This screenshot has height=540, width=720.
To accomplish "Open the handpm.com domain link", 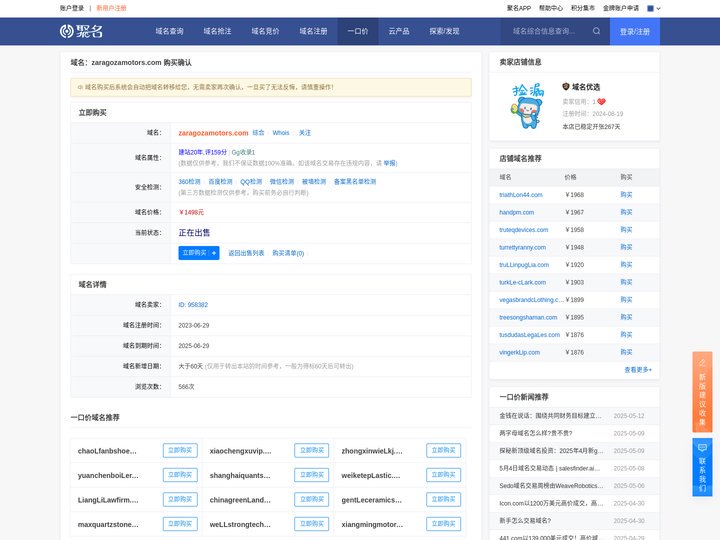I will point(517,212).
